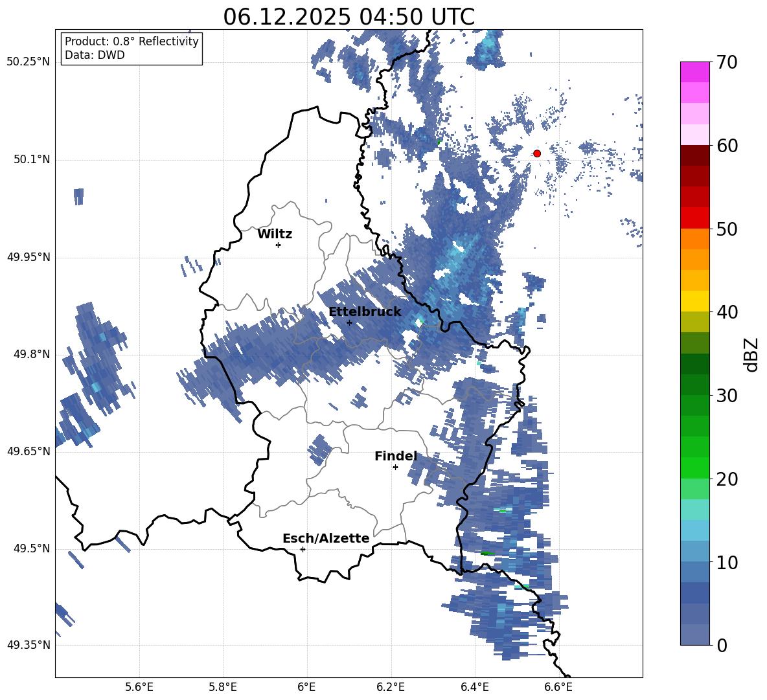
Task: Click the colorbar tick label 70
Action: tap(727, 62)
